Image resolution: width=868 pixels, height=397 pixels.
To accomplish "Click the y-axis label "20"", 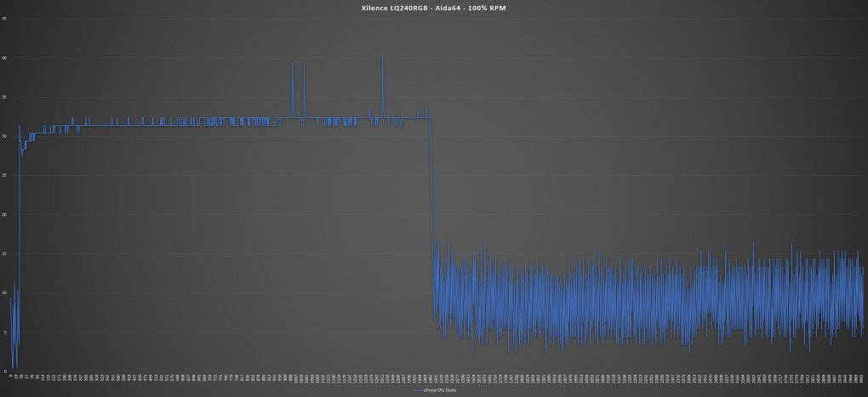I will 4,214.
